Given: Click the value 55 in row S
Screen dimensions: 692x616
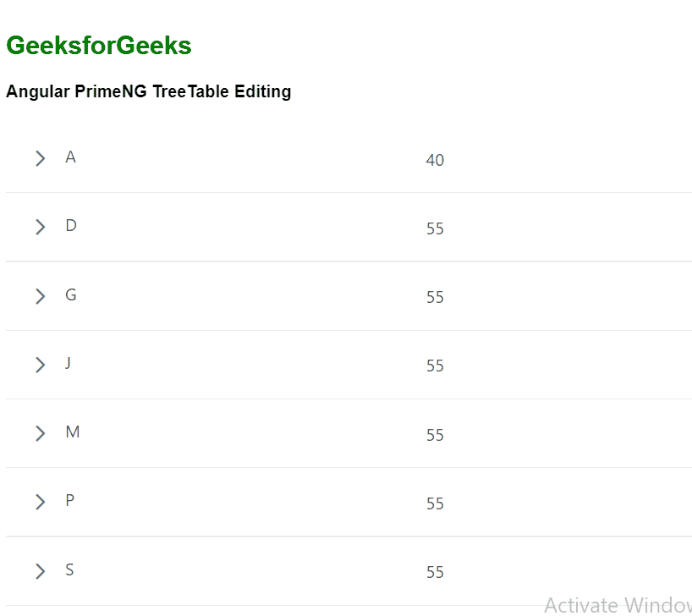Looking at the screenshot, I should pos(435,572).
